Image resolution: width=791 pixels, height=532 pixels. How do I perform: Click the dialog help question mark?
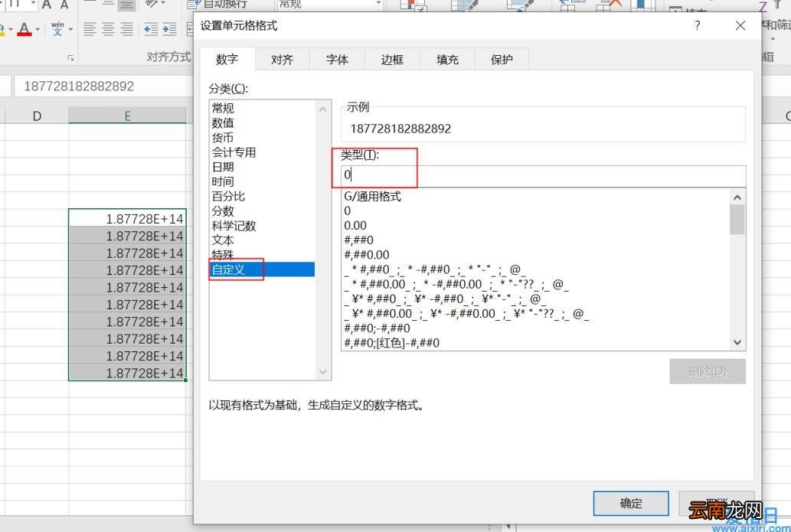click(x=697, y=26)
